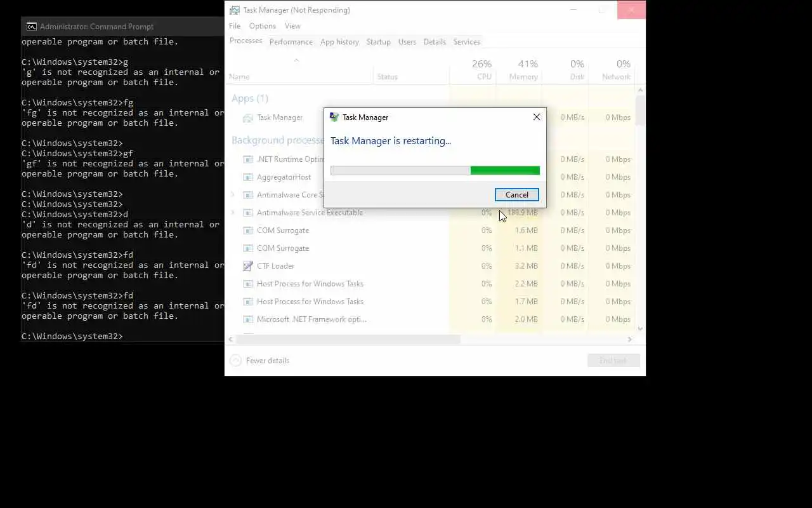Click the Task Manager app row icon
The width and height of the screenshot is (812, 508).
(x=248, y=117)
